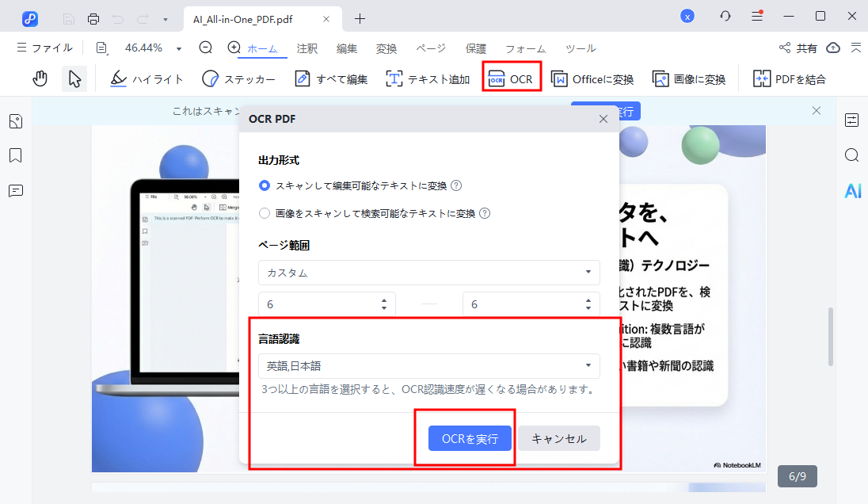Select the テキスト追加 text tool
This screenshot has height=504, width=868.
pyautogui.click(x=426, y=78)
